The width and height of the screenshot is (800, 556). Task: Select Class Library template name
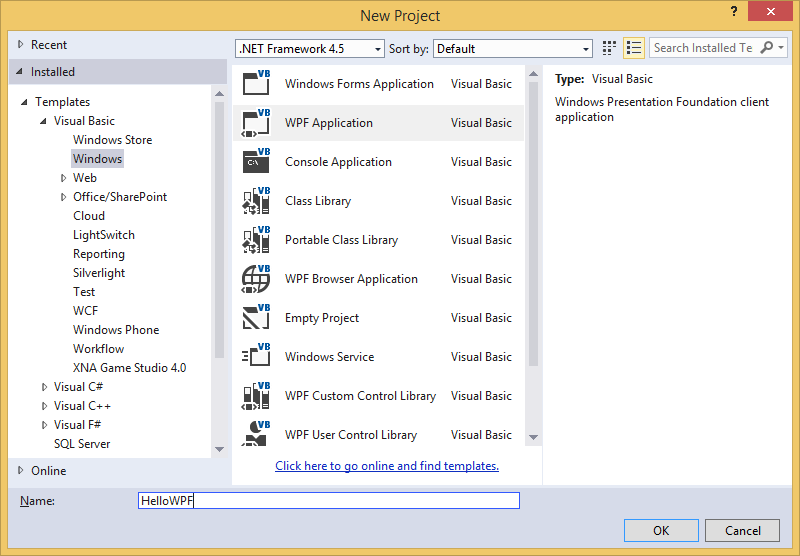[x=318, y=201]
